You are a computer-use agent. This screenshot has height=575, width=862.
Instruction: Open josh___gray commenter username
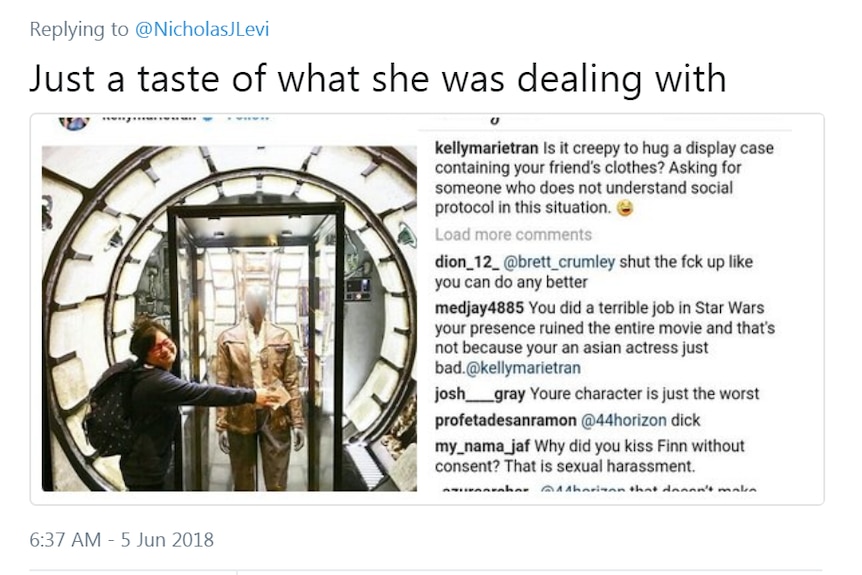pyautogui.click(x=480, y=394)
